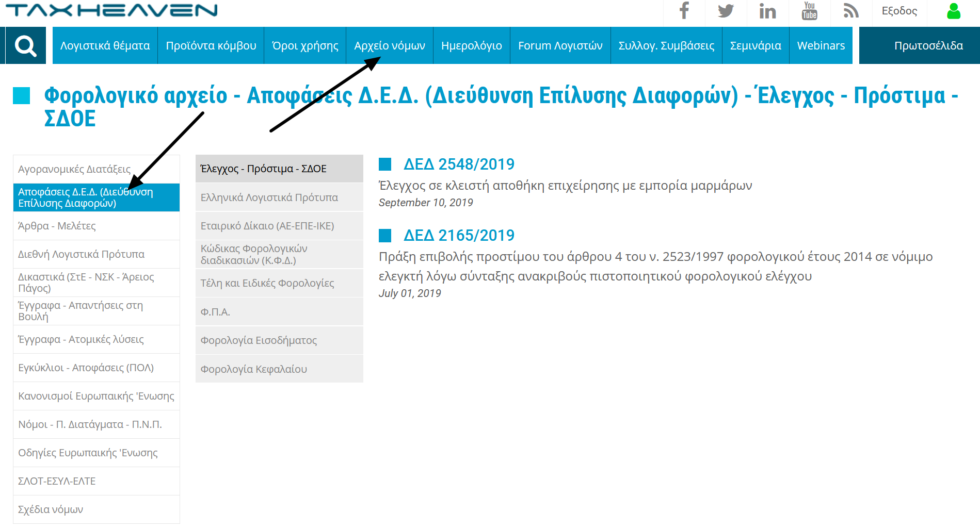Open the Αρχείο νόμων menu

pos(390,46)
